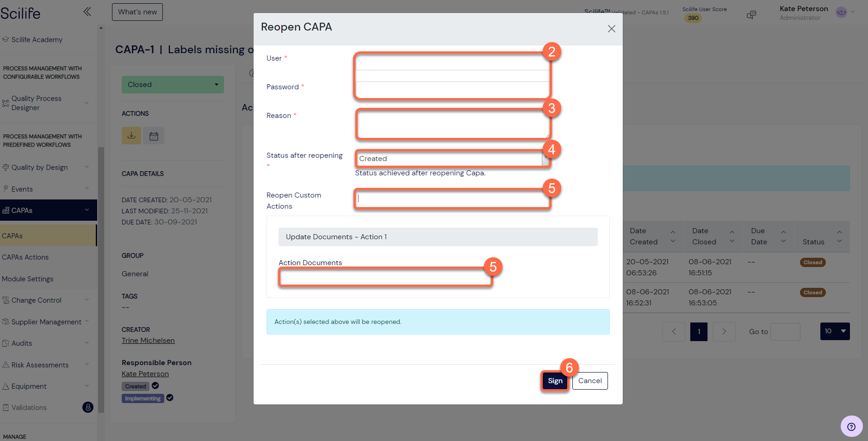This screenshot has width=868, height=441.
Task: Select the CAPAs submenu item
Action: coord(48,236)
